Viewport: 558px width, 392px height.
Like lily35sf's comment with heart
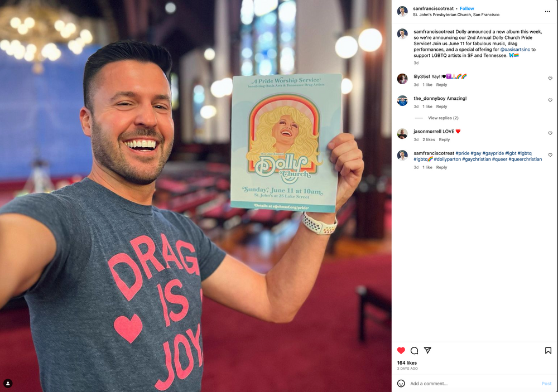click(550, 78)
